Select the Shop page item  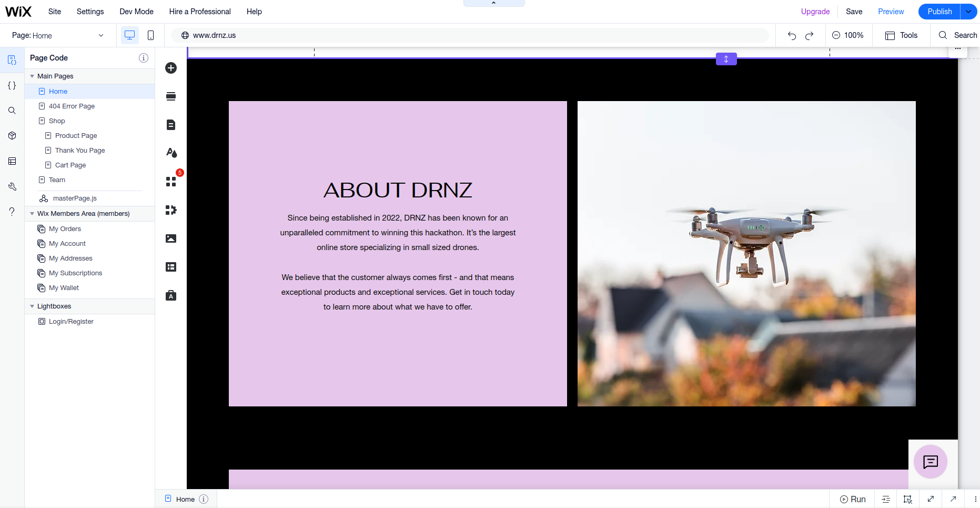point(90,121)
